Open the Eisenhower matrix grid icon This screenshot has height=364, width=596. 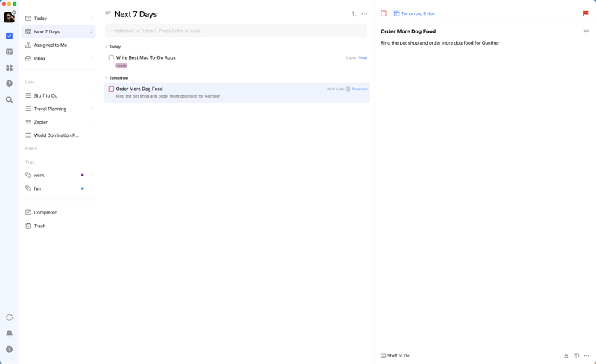click(x=9, y=68)
